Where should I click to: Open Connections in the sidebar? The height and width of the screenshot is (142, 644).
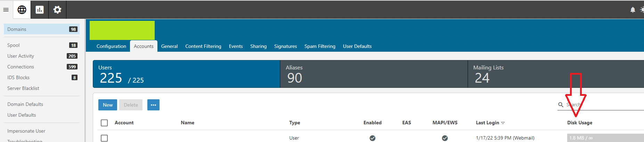click(x=21, y=67)
